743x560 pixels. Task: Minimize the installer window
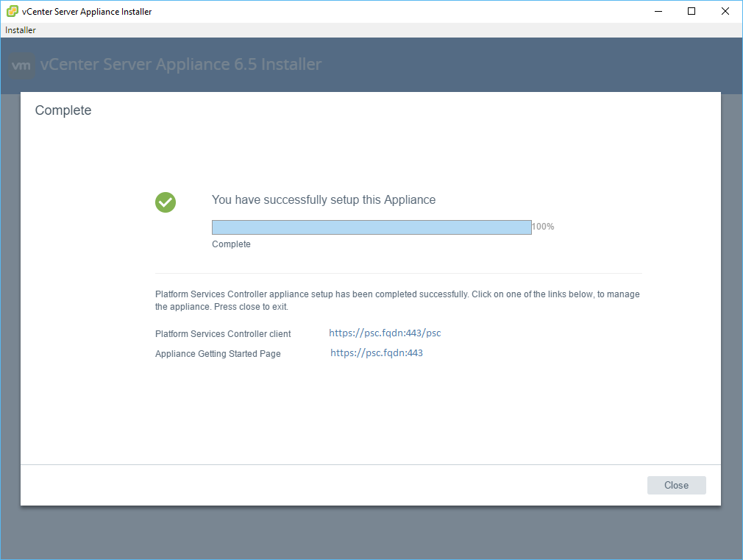[x=657, y=11]
